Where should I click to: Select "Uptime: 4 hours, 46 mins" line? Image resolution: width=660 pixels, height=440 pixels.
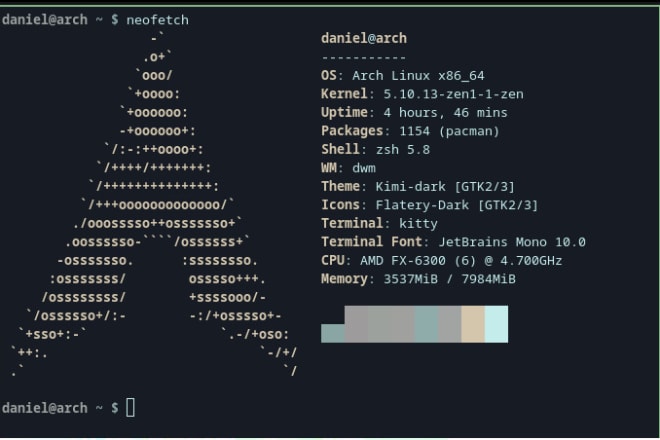pyautogui.click(x=414, y=113)
